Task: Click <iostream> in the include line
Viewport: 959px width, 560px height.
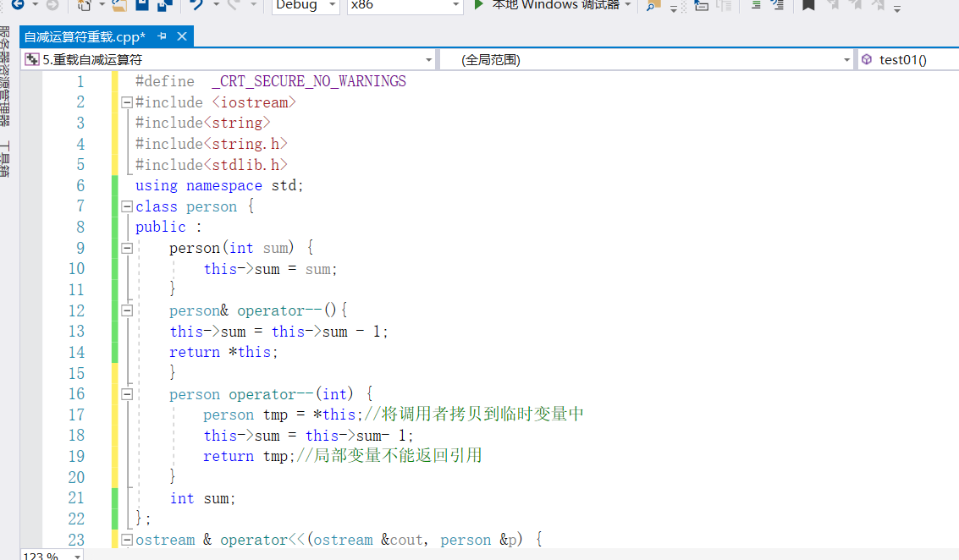Action: [x=254, y=102]
